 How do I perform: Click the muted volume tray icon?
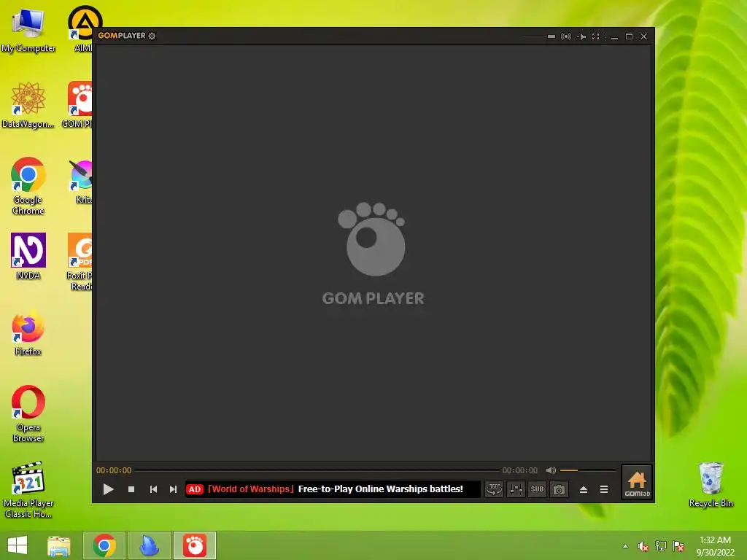643,546
